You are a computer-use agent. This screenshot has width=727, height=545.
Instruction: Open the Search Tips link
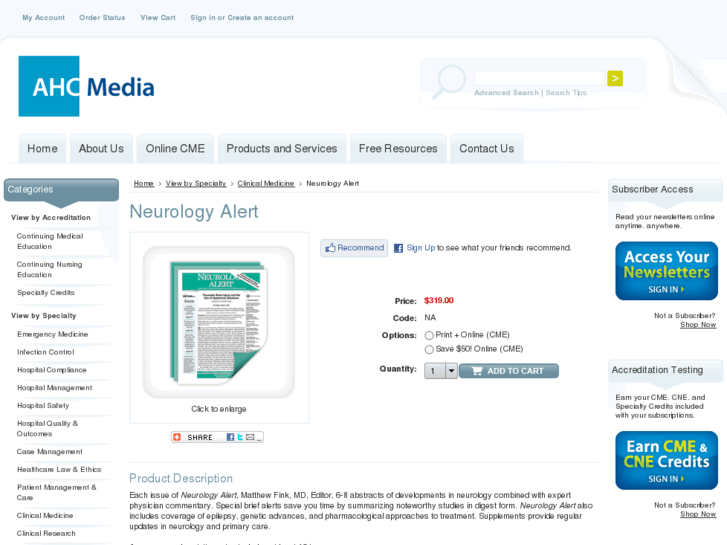coord(566,93)
